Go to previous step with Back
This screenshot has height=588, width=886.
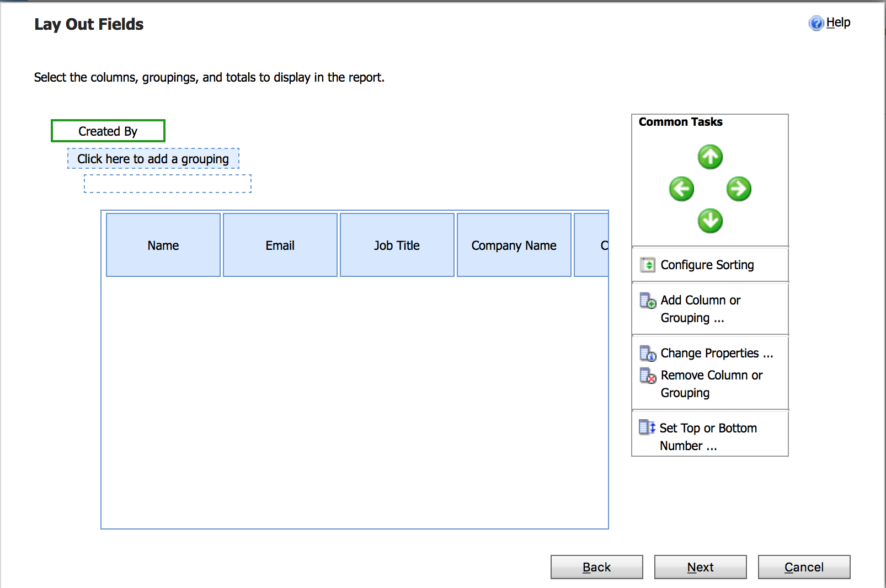point(597,567)
